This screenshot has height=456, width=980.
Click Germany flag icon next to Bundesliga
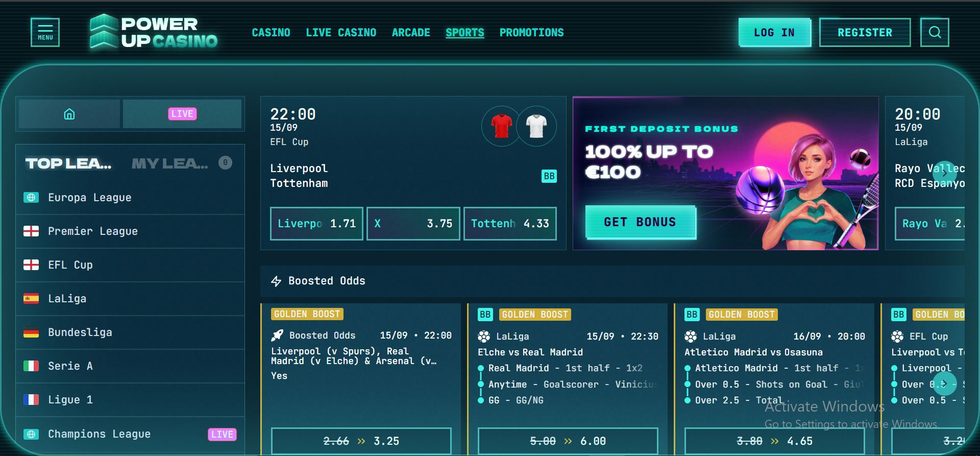click(31, 332)
